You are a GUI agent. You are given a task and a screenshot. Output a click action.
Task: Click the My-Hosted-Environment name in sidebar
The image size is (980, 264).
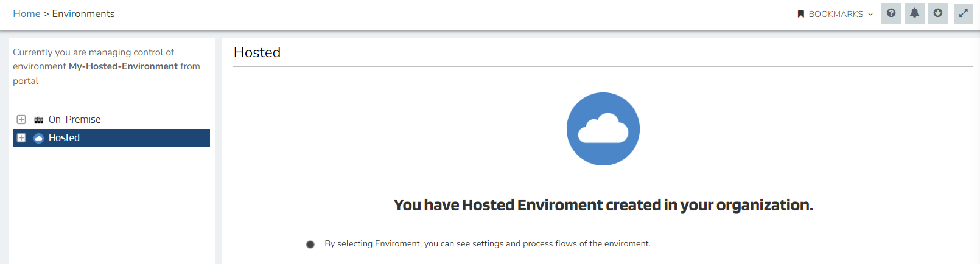(x=123, y=66)
